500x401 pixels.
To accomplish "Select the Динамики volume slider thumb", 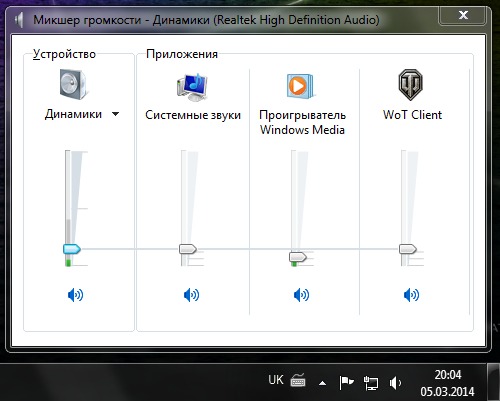I will coord(72,249).
